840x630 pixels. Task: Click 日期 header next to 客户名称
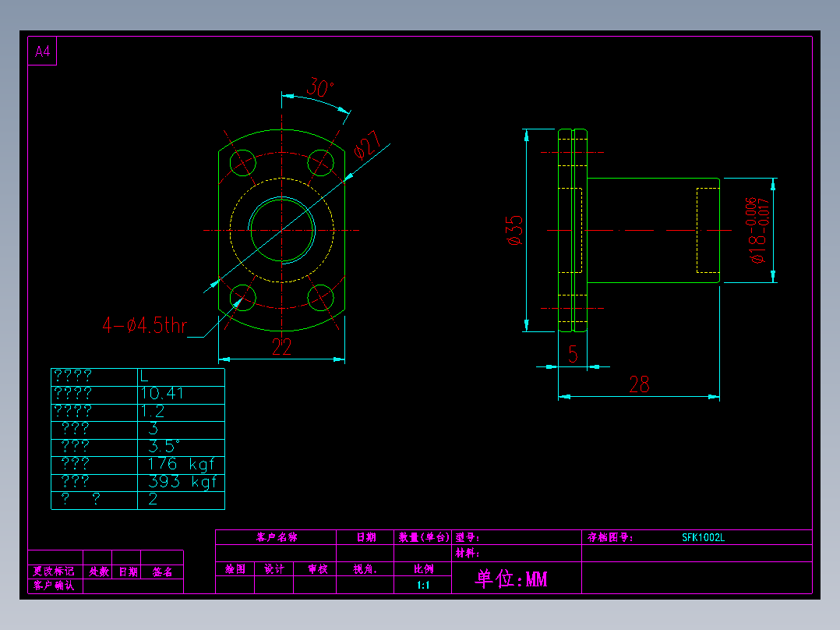click(x=366, y=537)
